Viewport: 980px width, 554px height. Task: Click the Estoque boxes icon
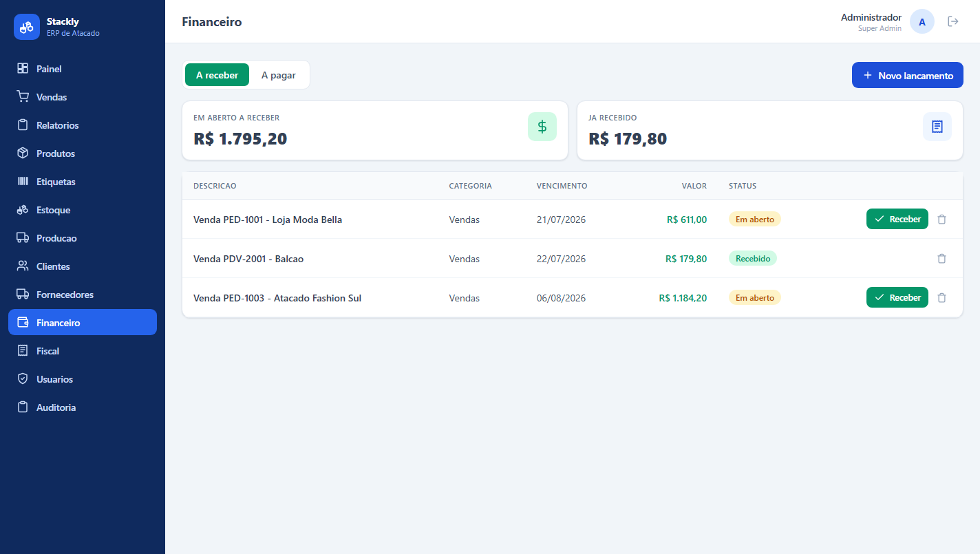[23, 210]
